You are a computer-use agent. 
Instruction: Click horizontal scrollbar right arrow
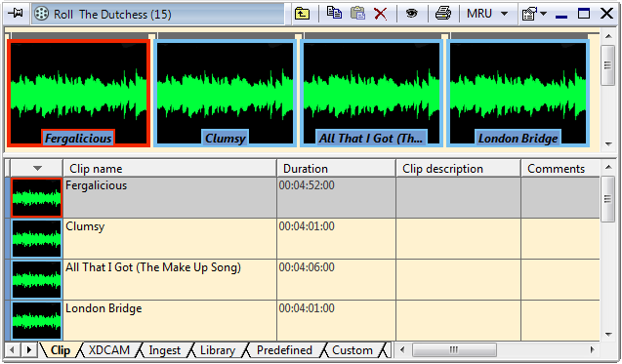pos(593,349)
